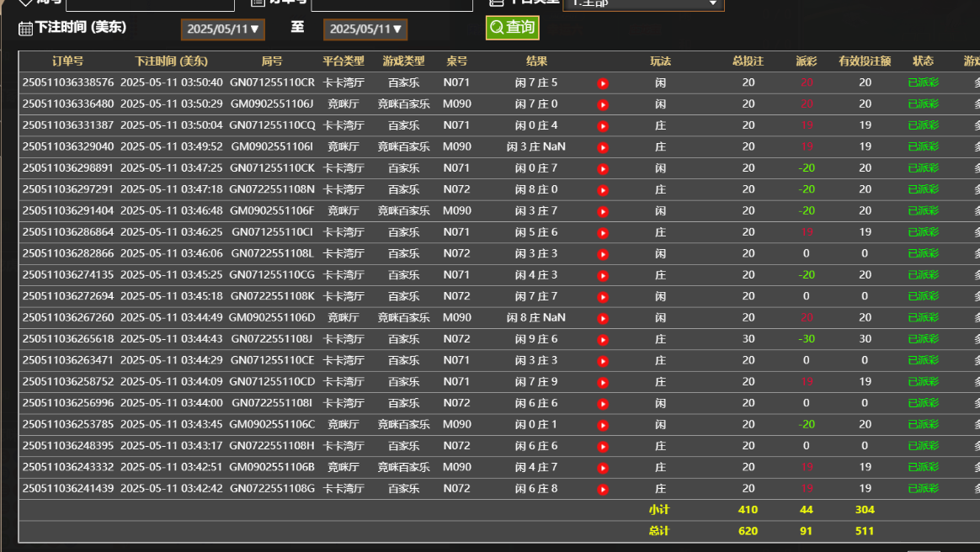Open the end date picker after 至

coord(365,28)
